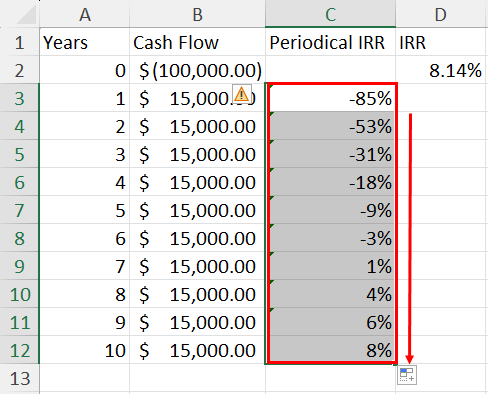The height and width of the screenshot is (394, 488).
Task: Select row 11 header
Action: point(19,322)
